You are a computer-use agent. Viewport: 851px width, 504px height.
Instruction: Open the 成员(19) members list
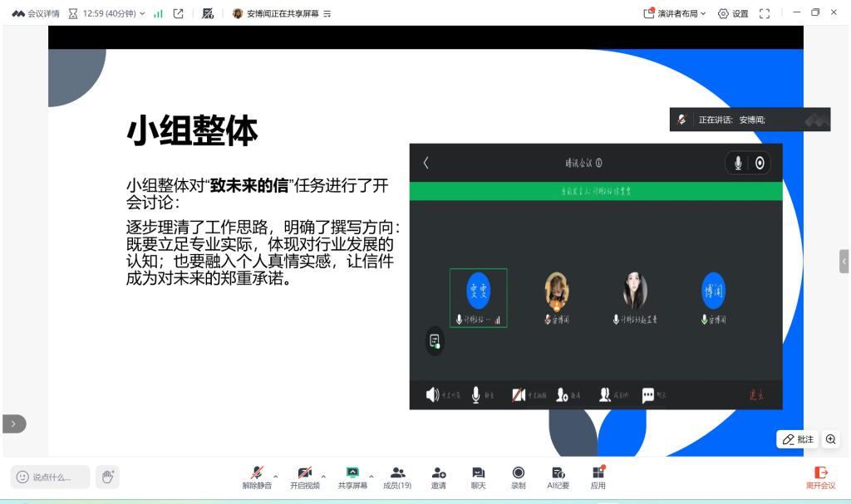(x=397, y=477)
